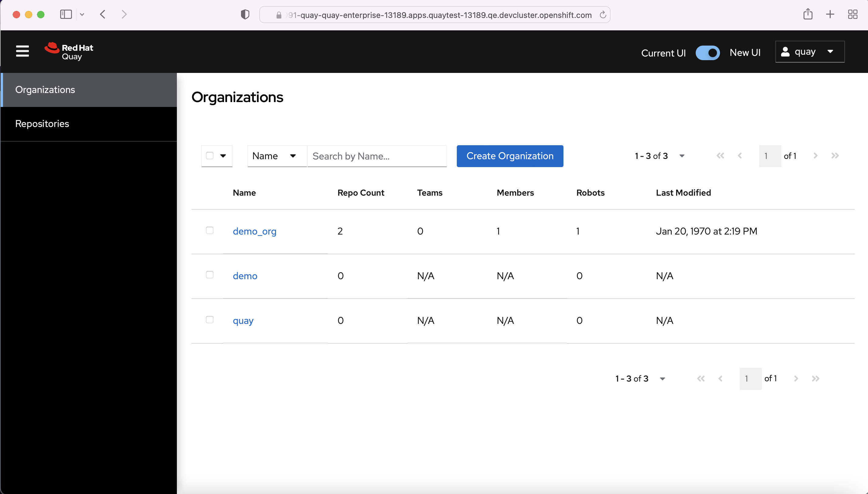Select Organizations in the sidebar
Image resolution: width=868 pixels, height=494 pixels.
(45, 90)
